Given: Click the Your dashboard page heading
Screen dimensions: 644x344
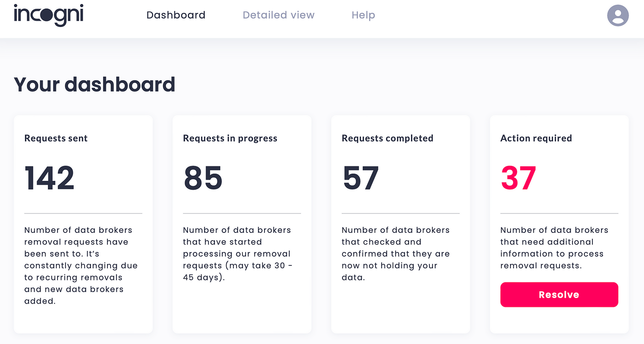Looking at the screenshot, I should click(95, 85).
